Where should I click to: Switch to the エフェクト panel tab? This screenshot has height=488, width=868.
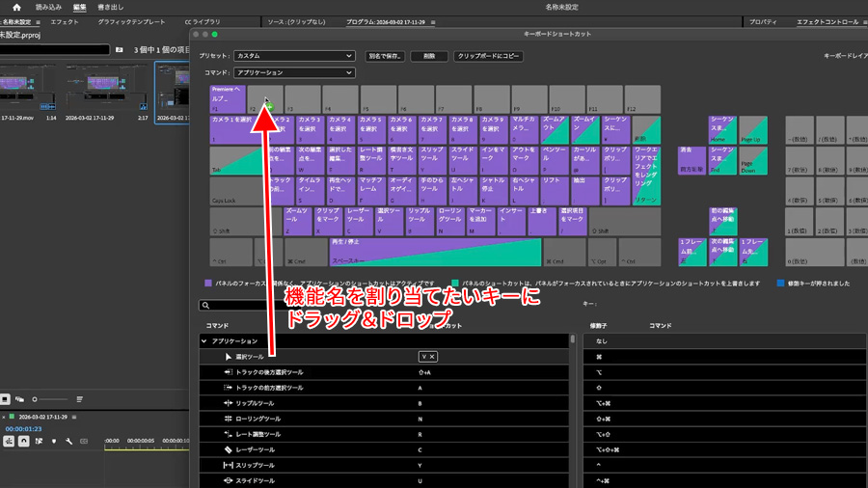65,22
